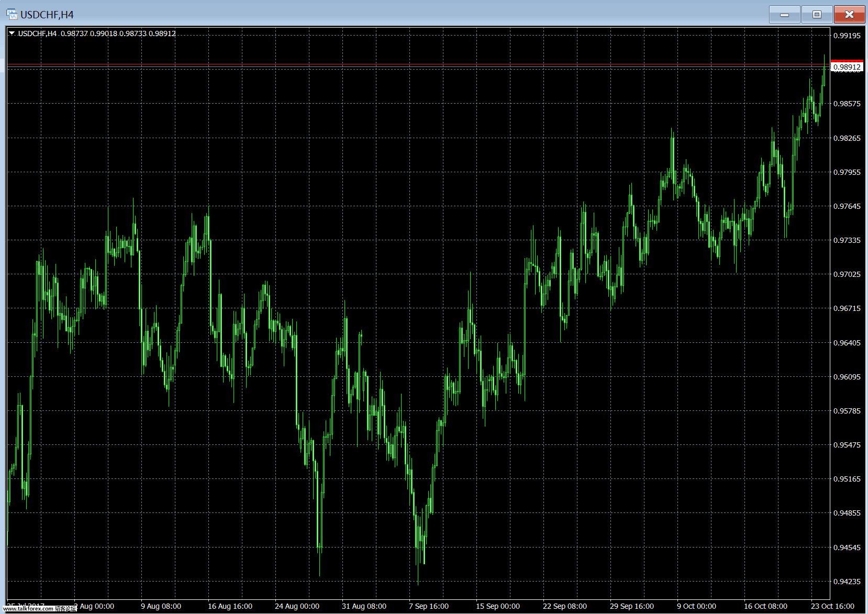Click the 0.96405 price scale label
The image size is (868, 614).
pos(847,343)
